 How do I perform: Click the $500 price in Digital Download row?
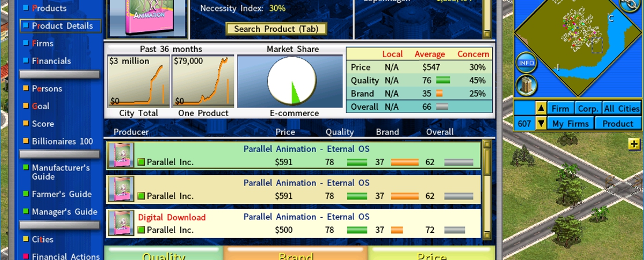coord(284,229)
